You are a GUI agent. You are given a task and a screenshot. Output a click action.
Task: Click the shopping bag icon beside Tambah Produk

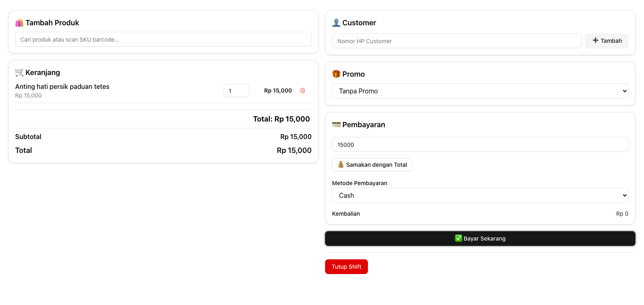pyautogui.click(x=19, y=23)
